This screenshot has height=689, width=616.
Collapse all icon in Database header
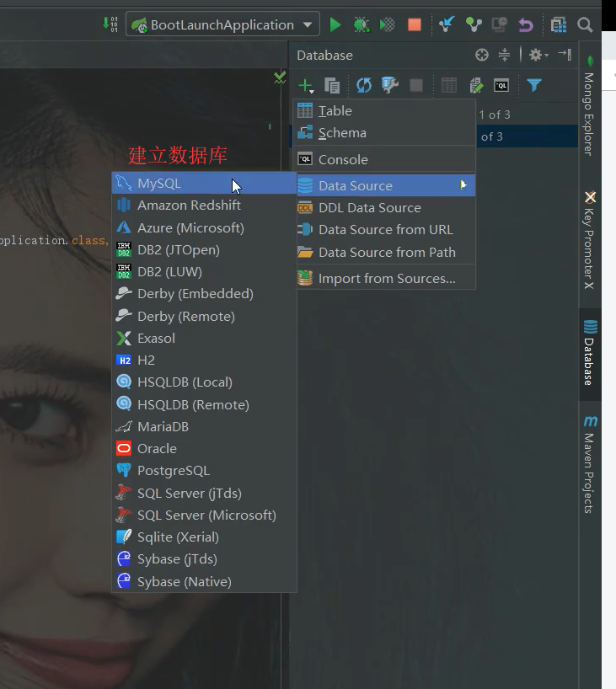[x=504, y=55]
